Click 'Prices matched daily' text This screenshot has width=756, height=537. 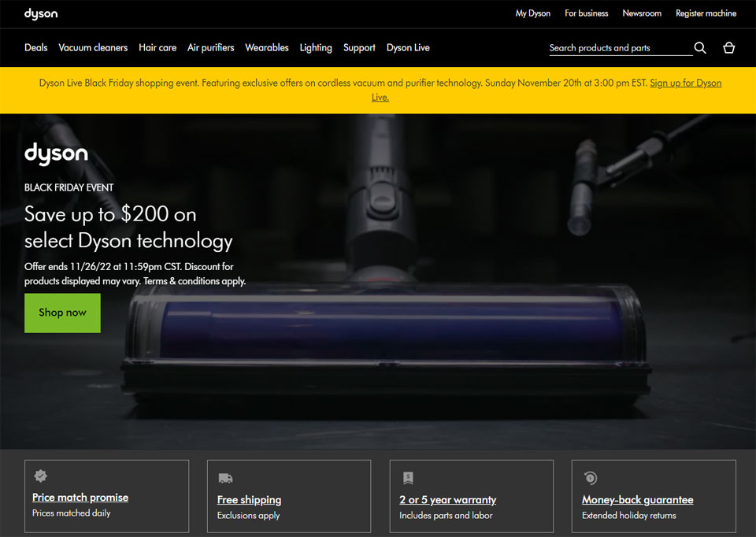tap(72, 513)
